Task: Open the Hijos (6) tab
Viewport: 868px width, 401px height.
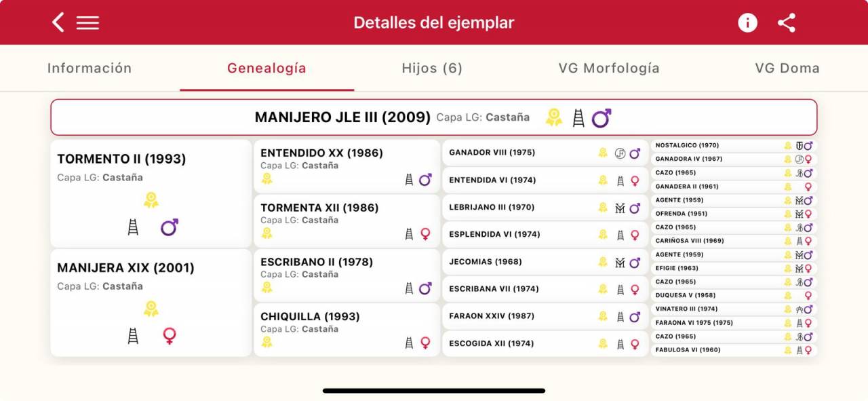Action: coord(432,68)
